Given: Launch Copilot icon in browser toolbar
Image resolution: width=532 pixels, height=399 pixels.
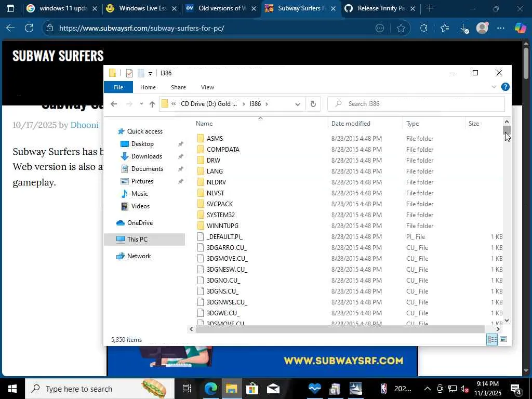Looking at the screenshot, I should pyautogui.click(x=520, y=28).
